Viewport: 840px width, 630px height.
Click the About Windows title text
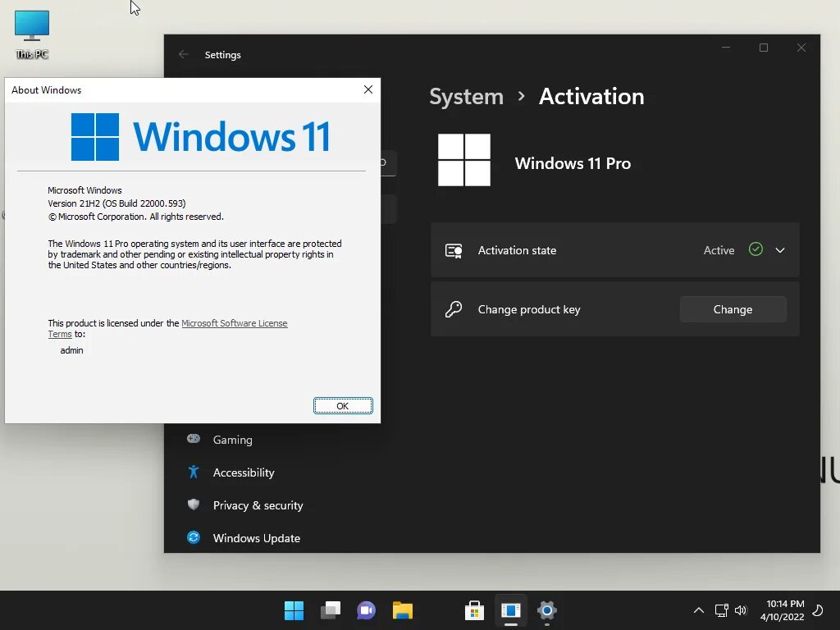(47, 90)
